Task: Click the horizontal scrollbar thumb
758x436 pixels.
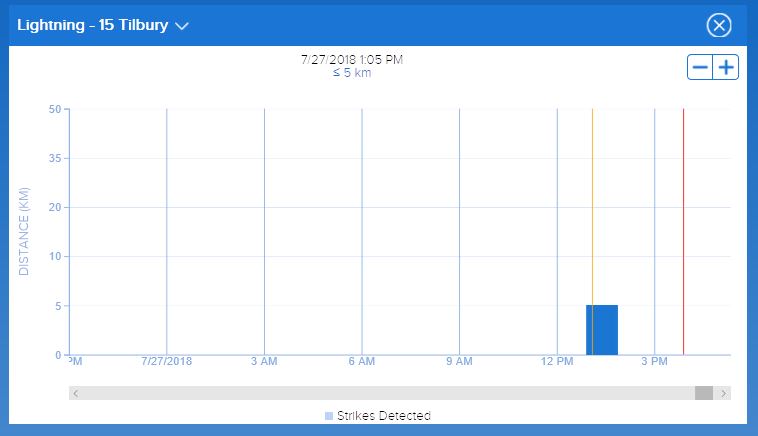Action: click(x=704, y=393)
